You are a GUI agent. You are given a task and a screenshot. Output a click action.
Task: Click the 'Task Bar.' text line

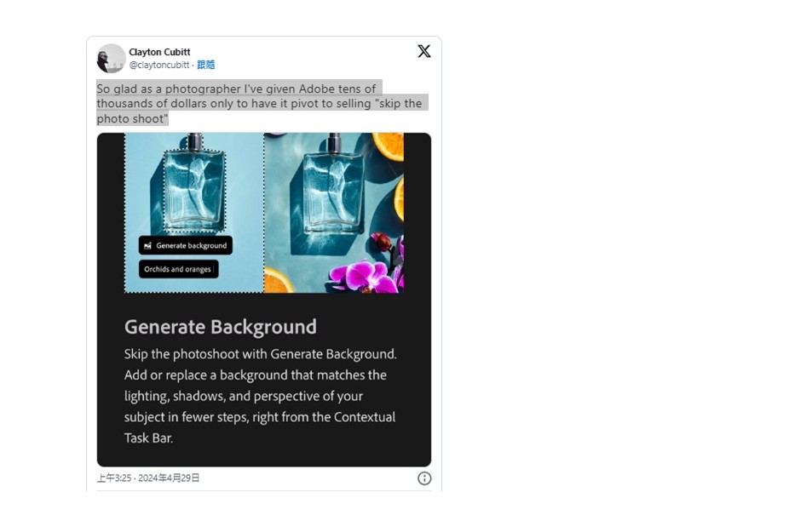click(148, 438)
